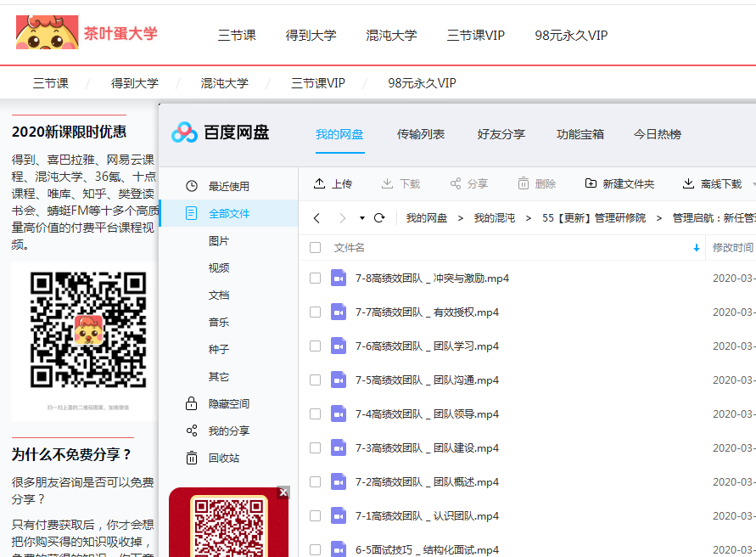Viewport: 756px width, 557px height.
Task: Click the 茶叶蛋大学 chicken logo
Action: point(48,32)
